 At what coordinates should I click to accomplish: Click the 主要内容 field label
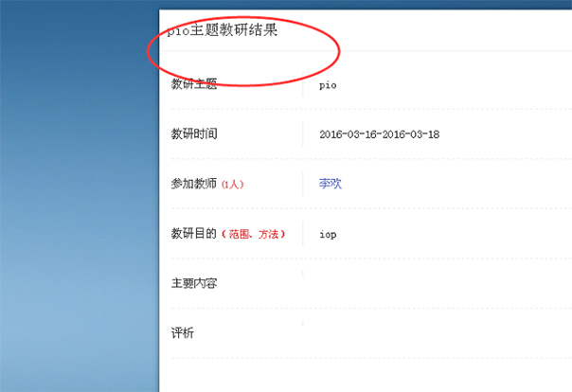194,283
